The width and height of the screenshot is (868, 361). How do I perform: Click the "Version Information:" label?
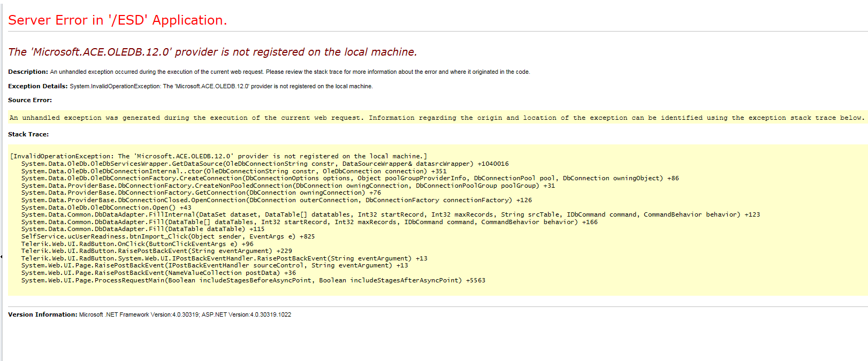43,314
